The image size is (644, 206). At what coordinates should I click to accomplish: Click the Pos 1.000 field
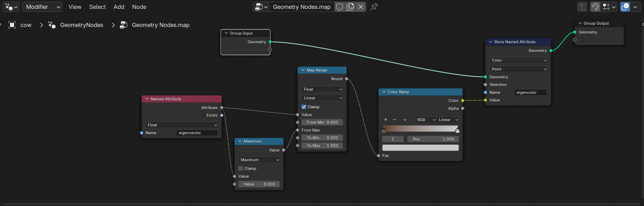[x=433, y=139]
